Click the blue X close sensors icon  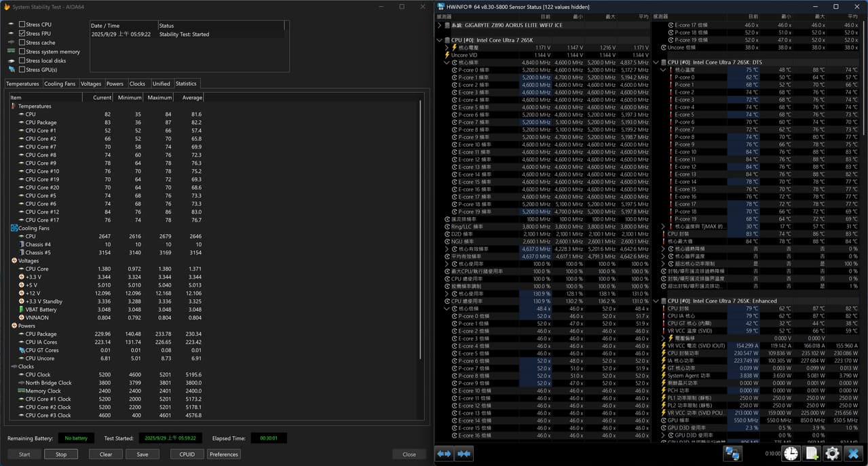tap(852, 454)
